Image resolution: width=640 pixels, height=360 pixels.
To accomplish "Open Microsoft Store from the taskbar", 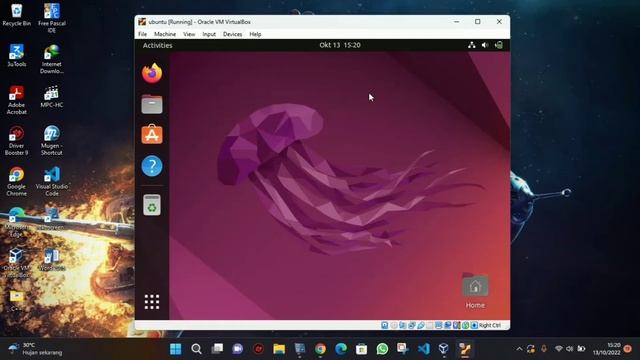I will tap(362, 349).
